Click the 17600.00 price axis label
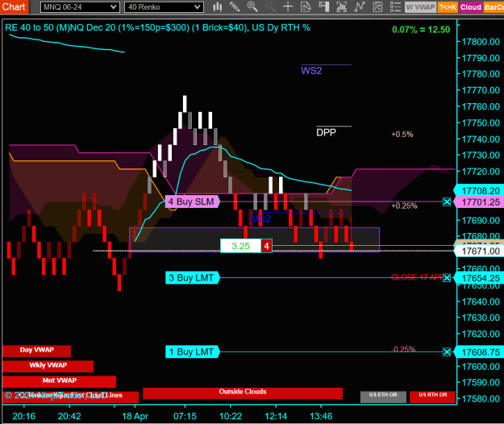Viewport: 504px width, 424px height. click(481, 367)
